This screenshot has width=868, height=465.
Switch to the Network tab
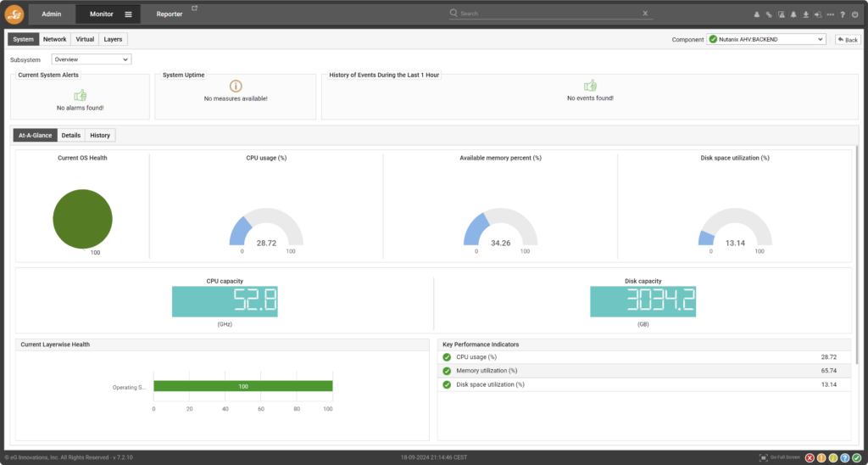[x=55, y=39]
